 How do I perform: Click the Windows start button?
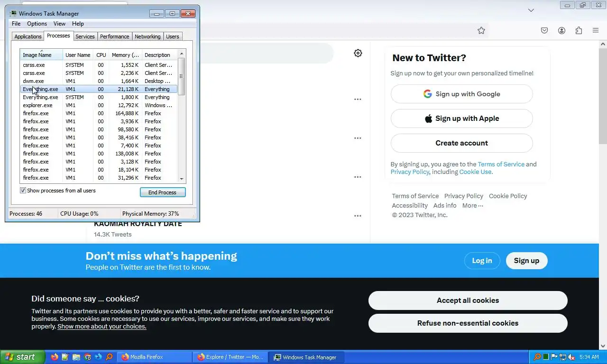pos(23,357)
